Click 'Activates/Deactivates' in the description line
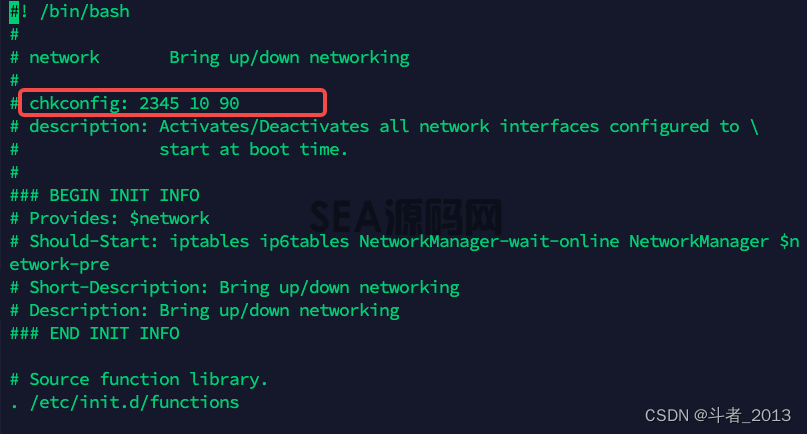 pos(264,126)
